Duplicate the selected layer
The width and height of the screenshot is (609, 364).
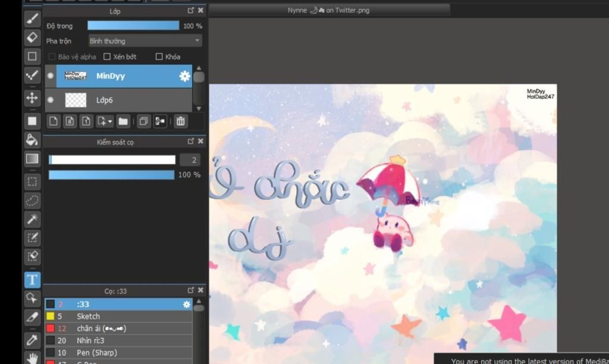click(143, 121)
